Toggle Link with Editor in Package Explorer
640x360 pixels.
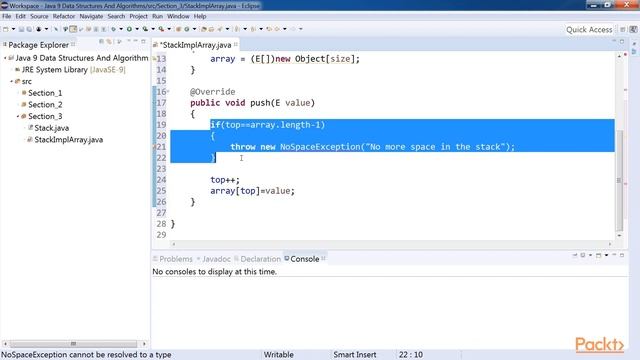tap(109, 41)
